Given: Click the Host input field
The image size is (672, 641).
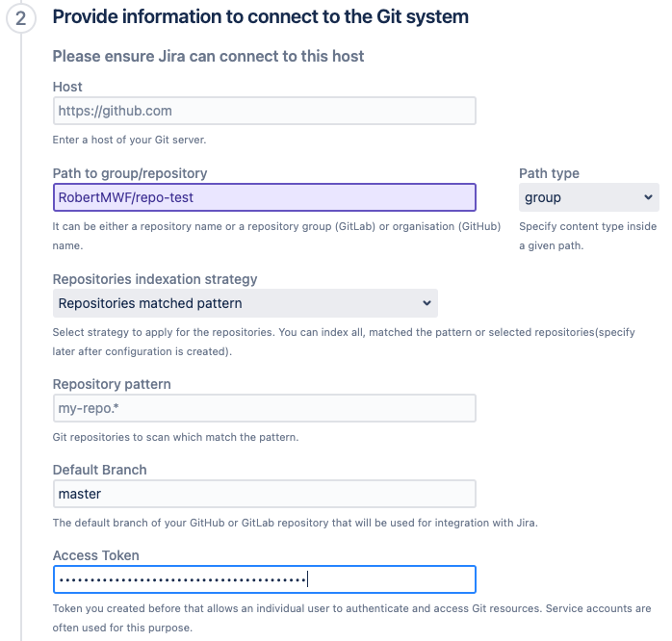Looking at the screenshot, I should (264, 111).
